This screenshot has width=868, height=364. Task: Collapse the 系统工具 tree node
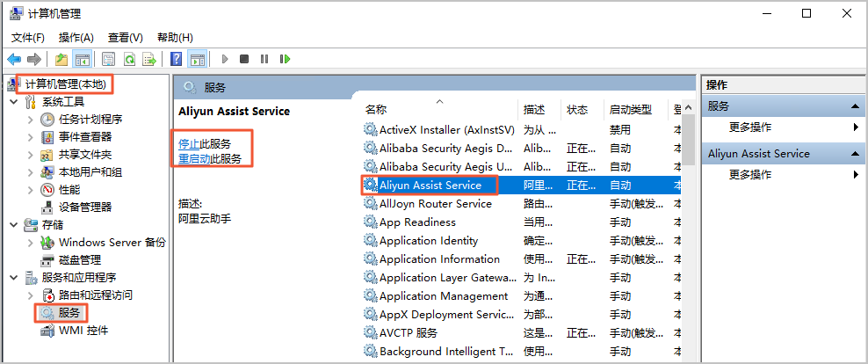(14, 102)
